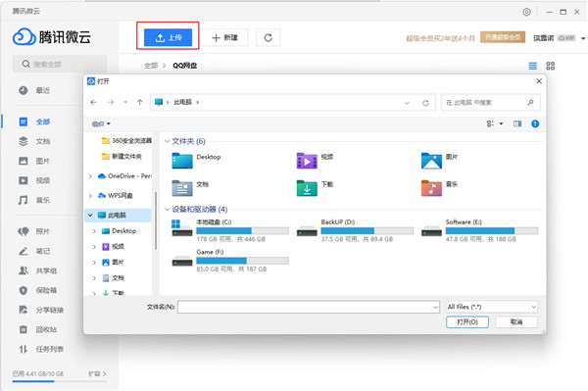Open 笔记 in the Weiyun sidebar
This screenshot has height=391, width=588.
[34, 251]
